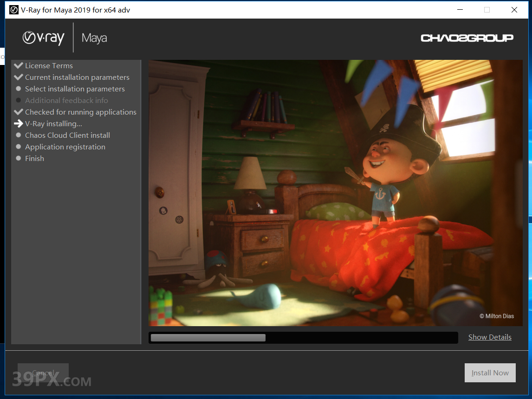Click checkmark beside Current installation parameters

(x=19, y=77)
